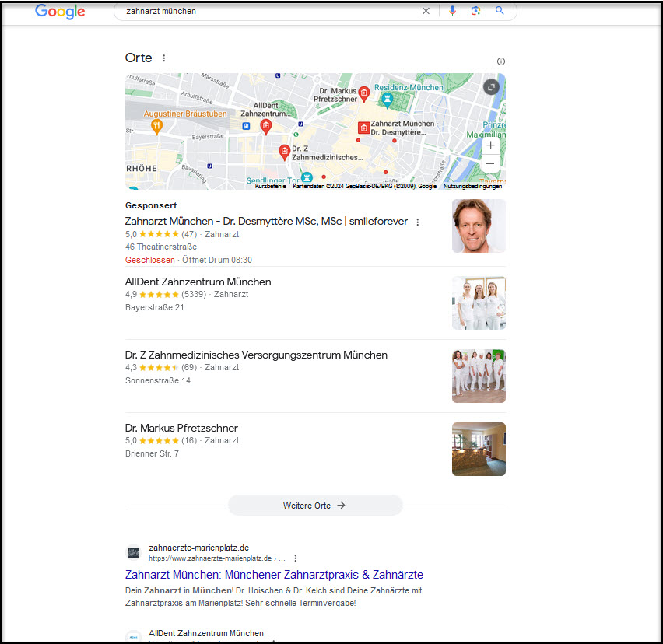Click the Sendlinger Tor landmark pin

pyautogui.click(x=307, y=177)
